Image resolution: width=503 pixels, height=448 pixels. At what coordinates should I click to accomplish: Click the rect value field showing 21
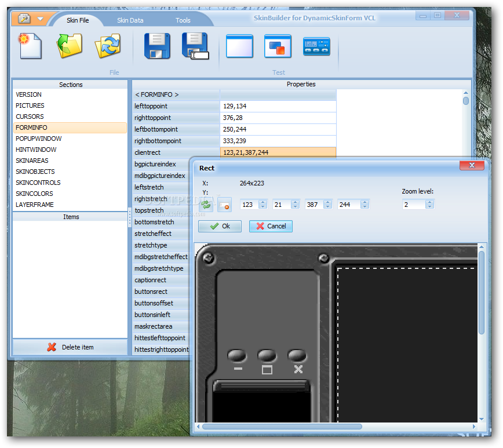[282, 205]
